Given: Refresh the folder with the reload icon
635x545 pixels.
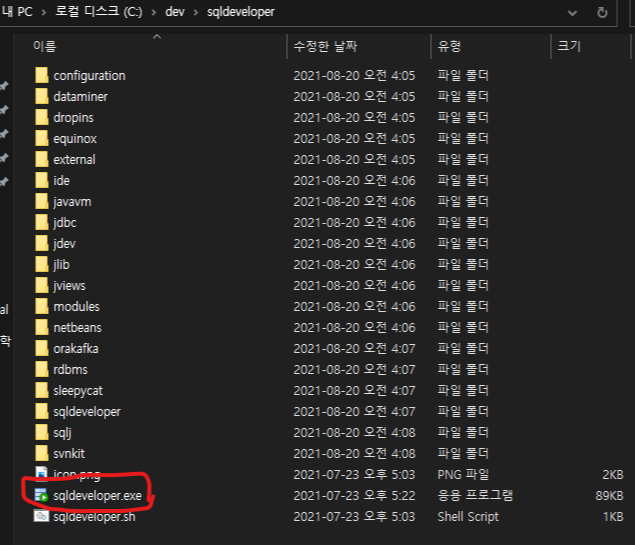Looking at the screenshot, I should (602, 13).
